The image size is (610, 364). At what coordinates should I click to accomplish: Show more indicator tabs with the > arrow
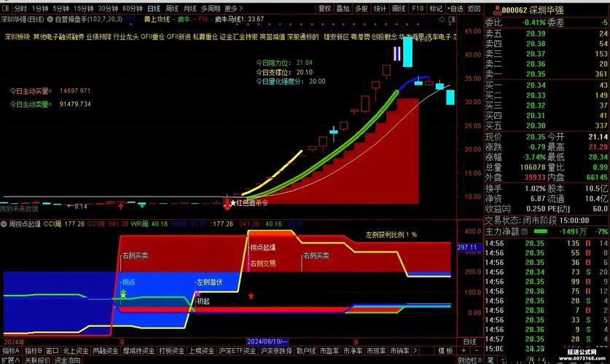(x=415, y=351)
